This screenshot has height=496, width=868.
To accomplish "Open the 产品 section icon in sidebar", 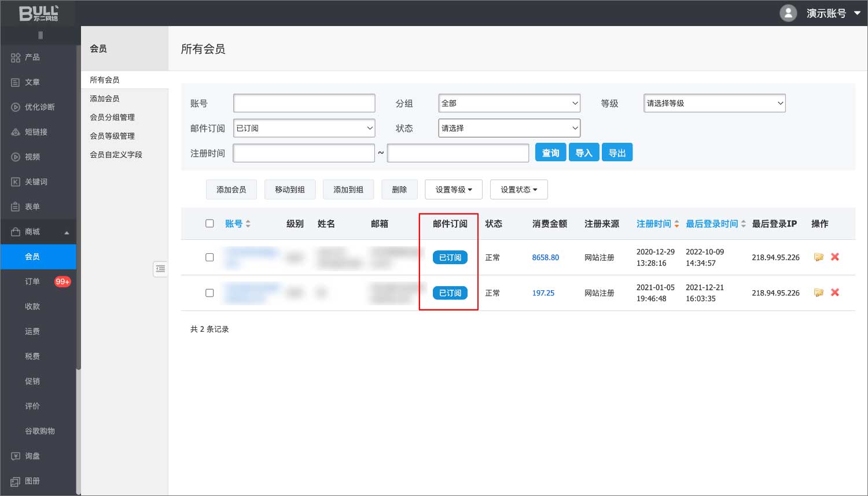I will click(x=16, y=57).
